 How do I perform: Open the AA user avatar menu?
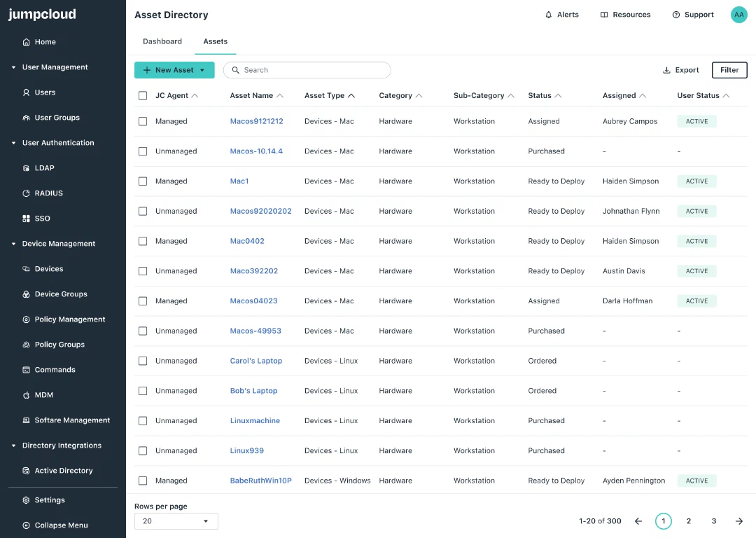738,15
